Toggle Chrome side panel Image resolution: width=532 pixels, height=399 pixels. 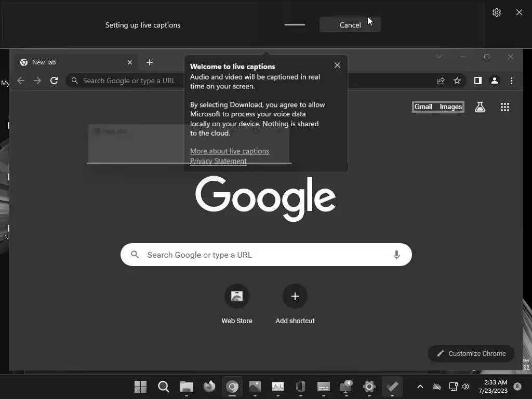(x=478, y=81)
